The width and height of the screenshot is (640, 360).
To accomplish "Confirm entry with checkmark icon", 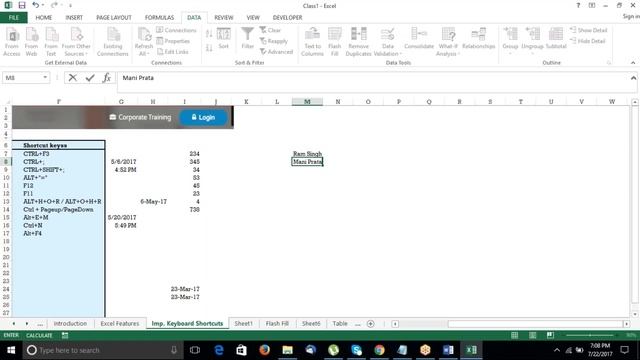I will pyautogui.click(x=90, y=78).
